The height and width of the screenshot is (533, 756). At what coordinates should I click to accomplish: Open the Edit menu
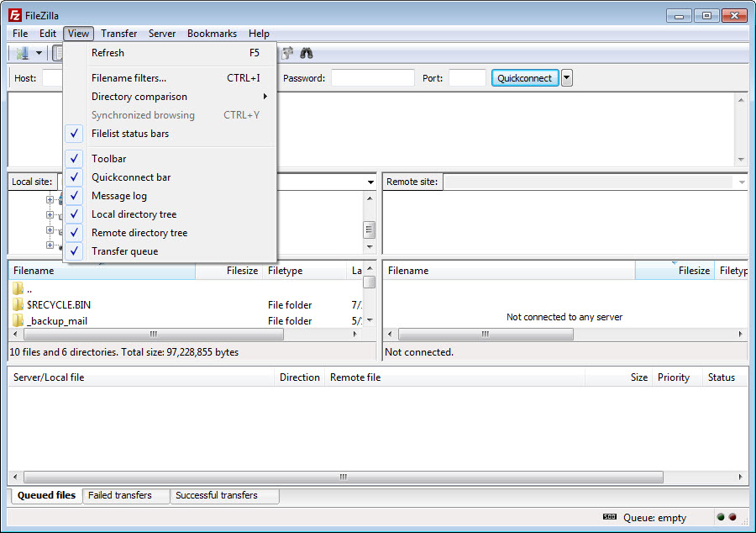(x=48, y=34)
